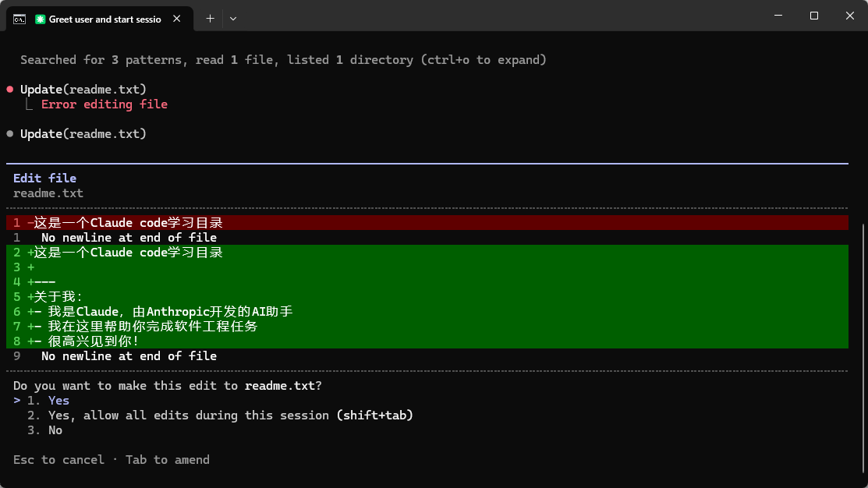Click added line '我在这里帮助你完成软件工程任务'
868x488 pixels.
point(427,327)
